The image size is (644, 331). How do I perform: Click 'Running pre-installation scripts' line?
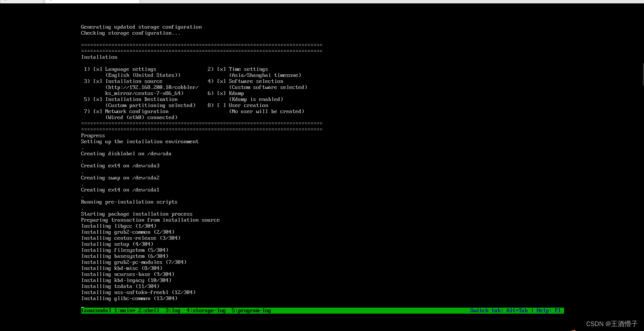[x=129, y=202]
